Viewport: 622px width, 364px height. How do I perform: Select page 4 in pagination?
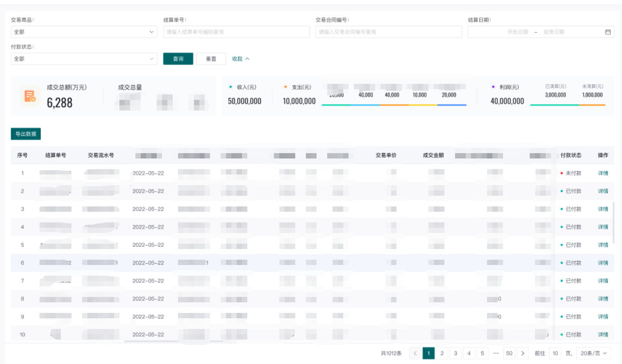point(469,353)
